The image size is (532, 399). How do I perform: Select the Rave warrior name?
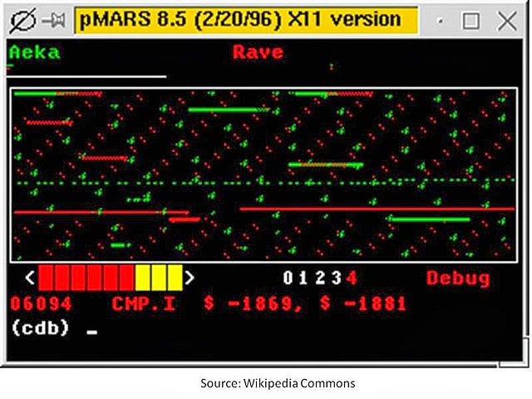(258, 52)
